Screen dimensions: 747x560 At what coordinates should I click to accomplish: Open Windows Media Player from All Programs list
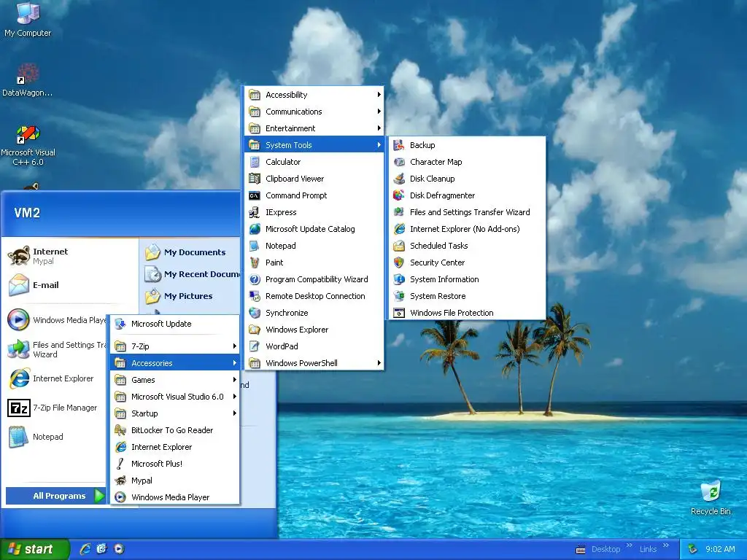tap(174, 497)
